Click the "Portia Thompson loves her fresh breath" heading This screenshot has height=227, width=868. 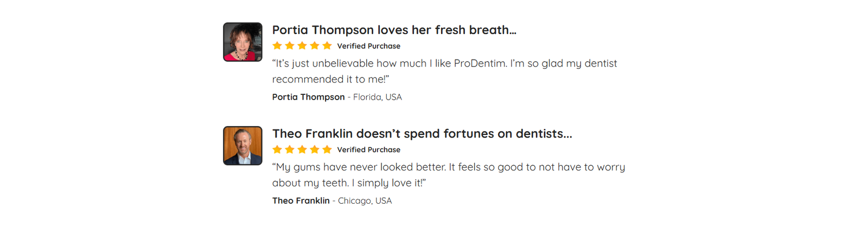pos(394,30)
